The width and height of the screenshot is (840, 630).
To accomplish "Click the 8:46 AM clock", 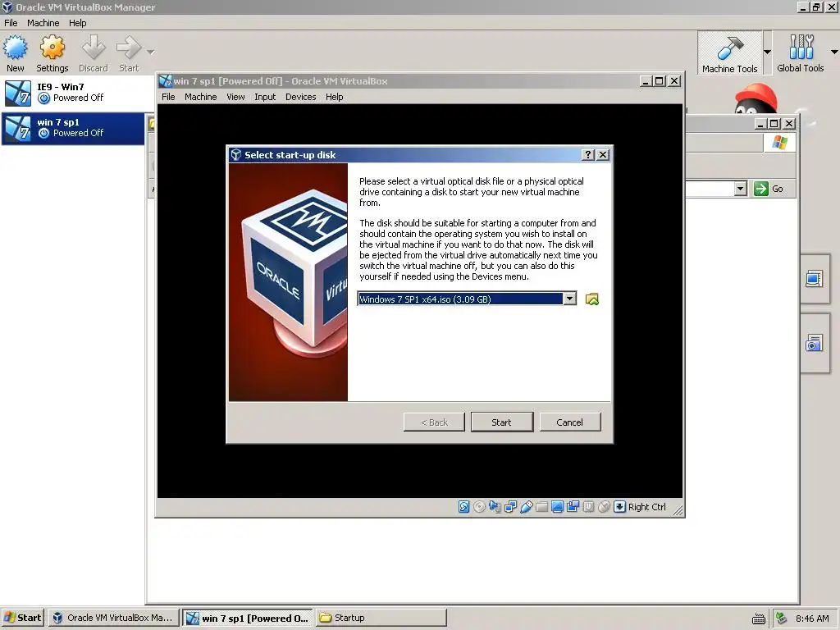I will (812, 619).
